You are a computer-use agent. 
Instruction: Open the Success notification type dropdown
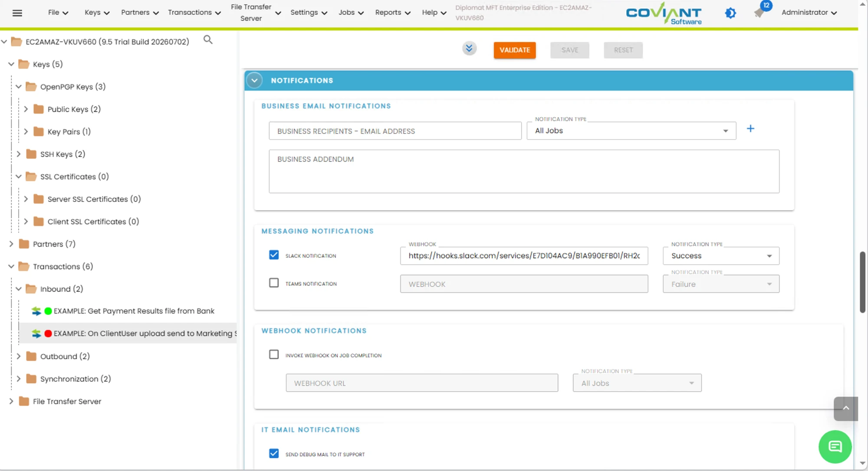click(721, 256)
